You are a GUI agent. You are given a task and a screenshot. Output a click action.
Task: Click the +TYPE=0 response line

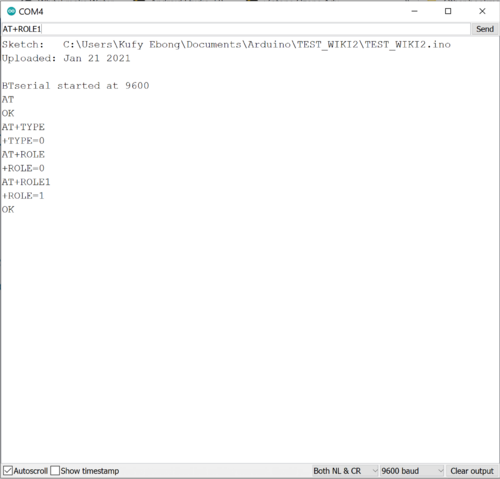click(23, 141)
